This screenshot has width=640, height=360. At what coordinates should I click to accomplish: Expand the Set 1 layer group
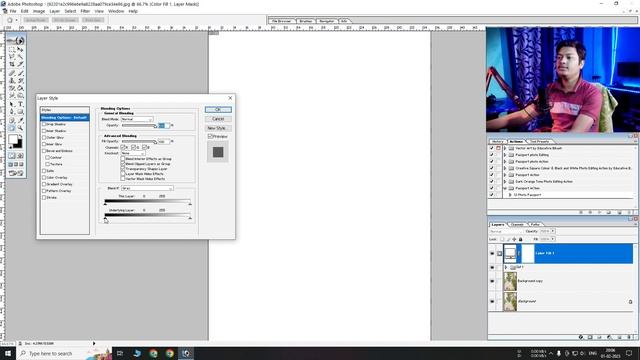[506, 267]
